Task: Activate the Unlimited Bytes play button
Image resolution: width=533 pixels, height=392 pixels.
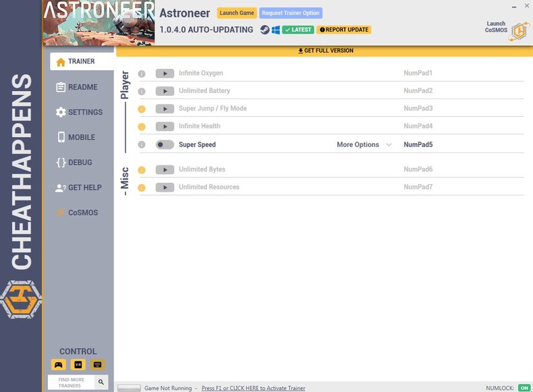Action: 165,169
